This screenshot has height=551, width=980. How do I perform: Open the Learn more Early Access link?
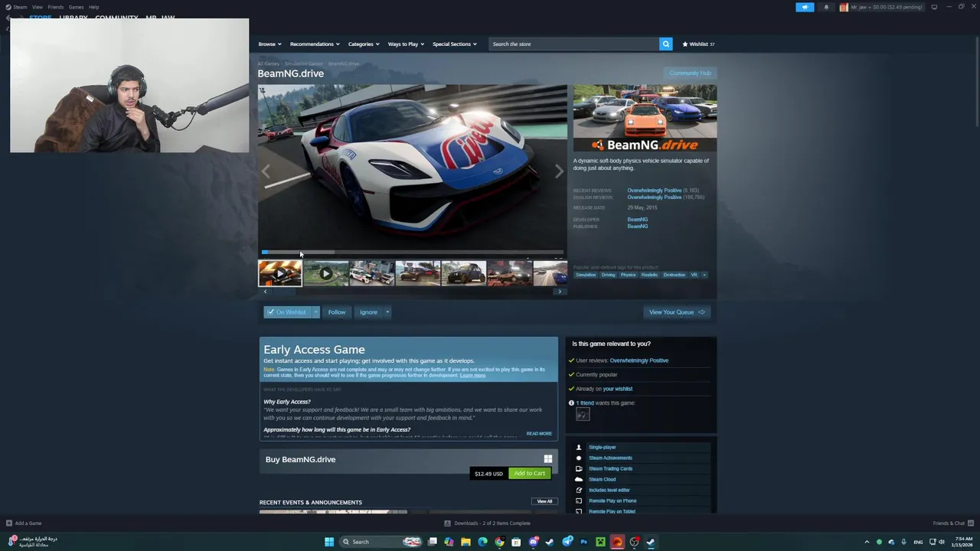472,375
